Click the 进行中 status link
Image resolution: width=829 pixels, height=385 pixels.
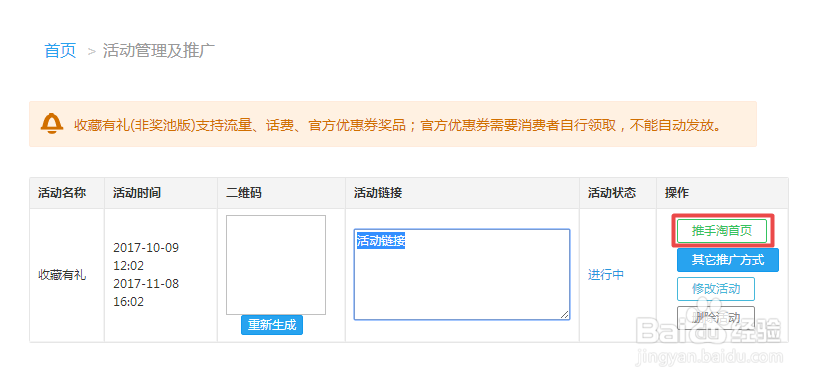pyautogui.click(x=606, y=275)
